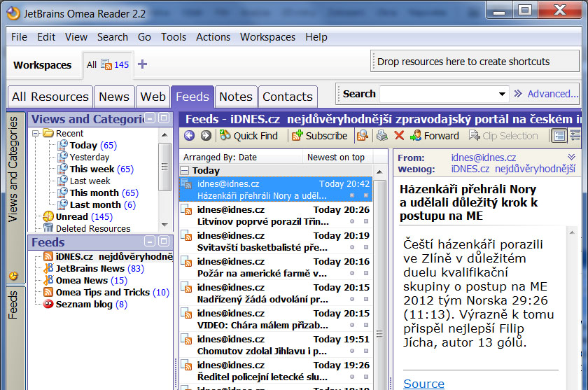
Task: Expand header details with double chevron near From
Action: pos(571,157)
